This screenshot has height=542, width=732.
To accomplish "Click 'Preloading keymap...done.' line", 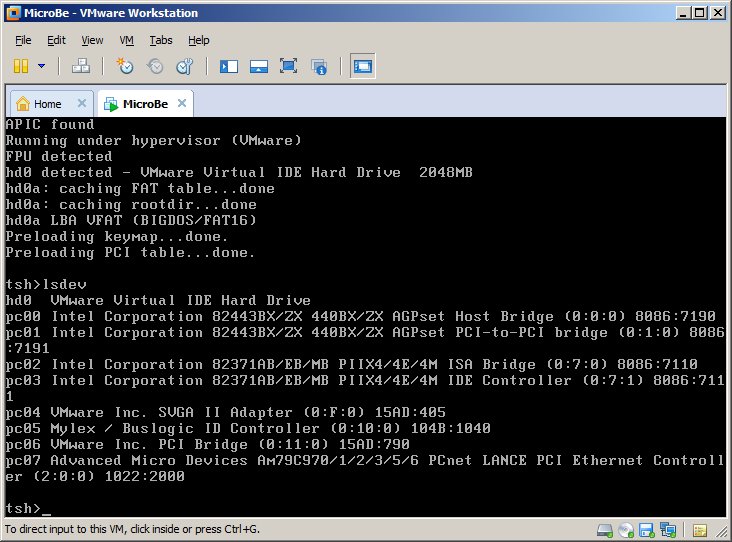I will [117, 236].
